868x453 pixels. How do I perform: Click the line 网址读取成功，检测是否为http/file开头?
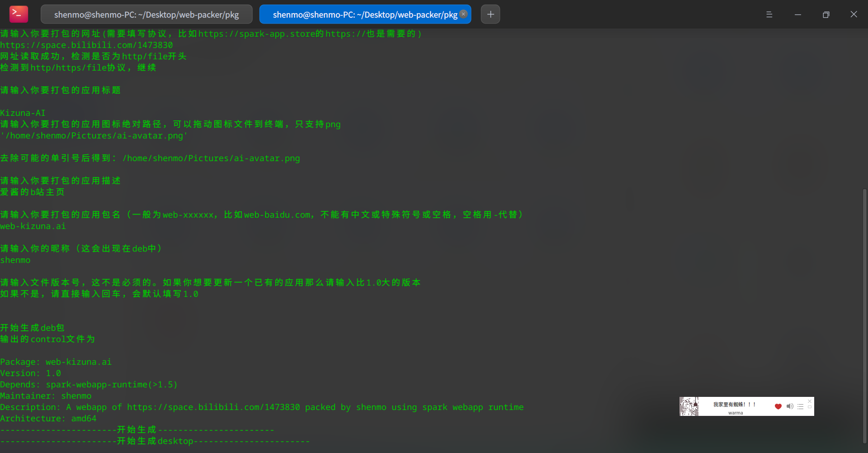point(94,56)
